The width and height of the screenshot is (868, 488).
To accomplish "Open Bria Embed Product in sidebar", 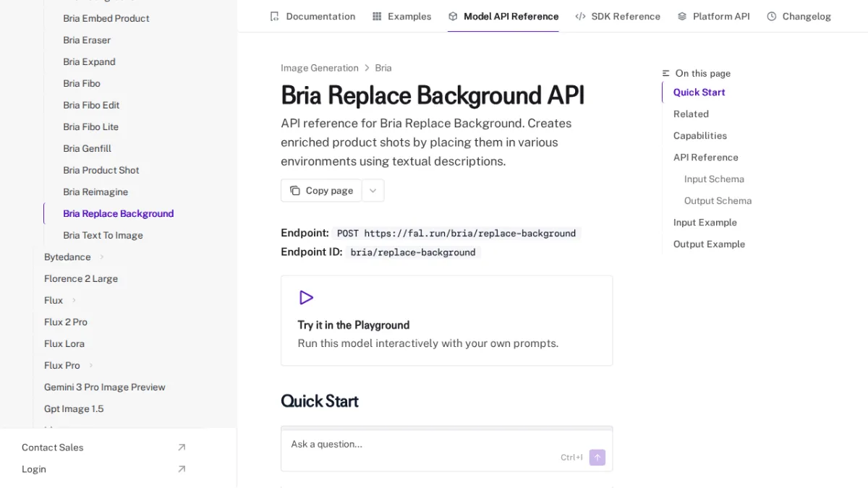I will pyautogui.click(x=106, y=18).
